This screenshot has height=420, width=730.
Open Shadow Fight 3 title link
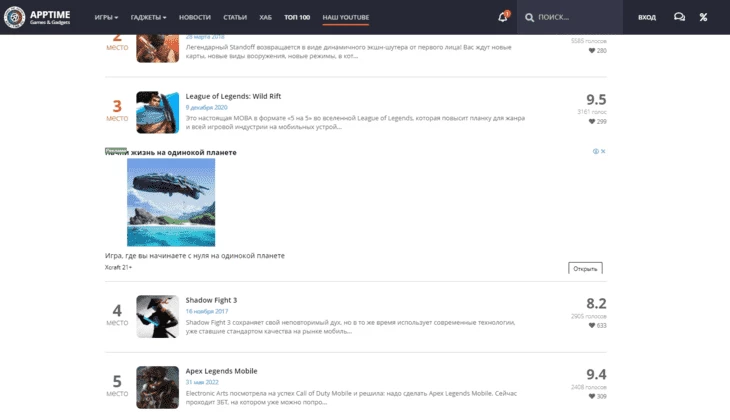(x=211, y=300)
